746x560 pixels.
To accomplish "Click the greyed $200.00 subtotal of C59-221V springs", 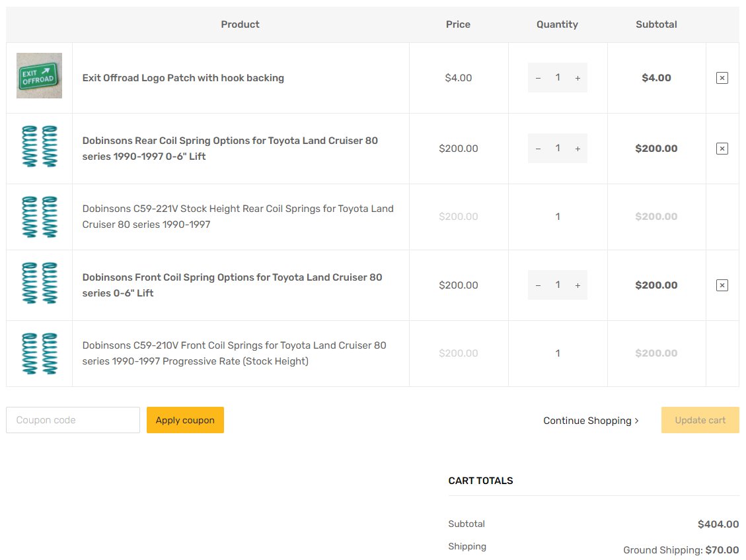I will (x=657, y=217).
